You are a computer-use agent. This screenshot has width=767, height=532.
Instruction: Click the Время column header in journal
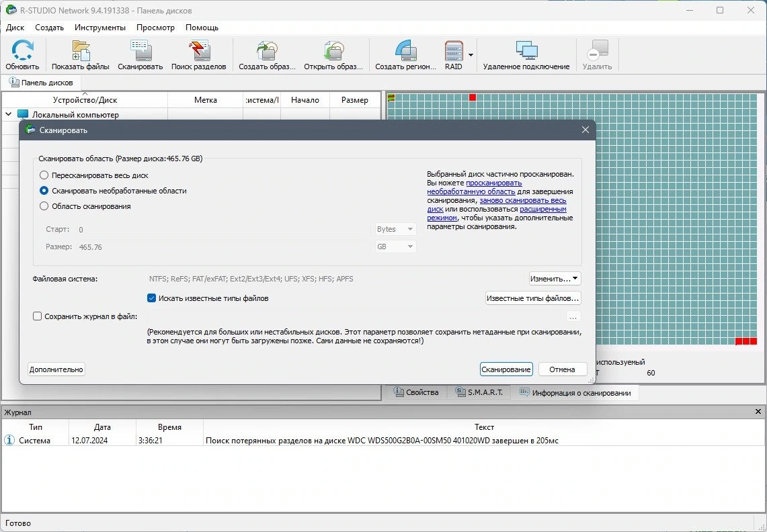pos(170,427)
